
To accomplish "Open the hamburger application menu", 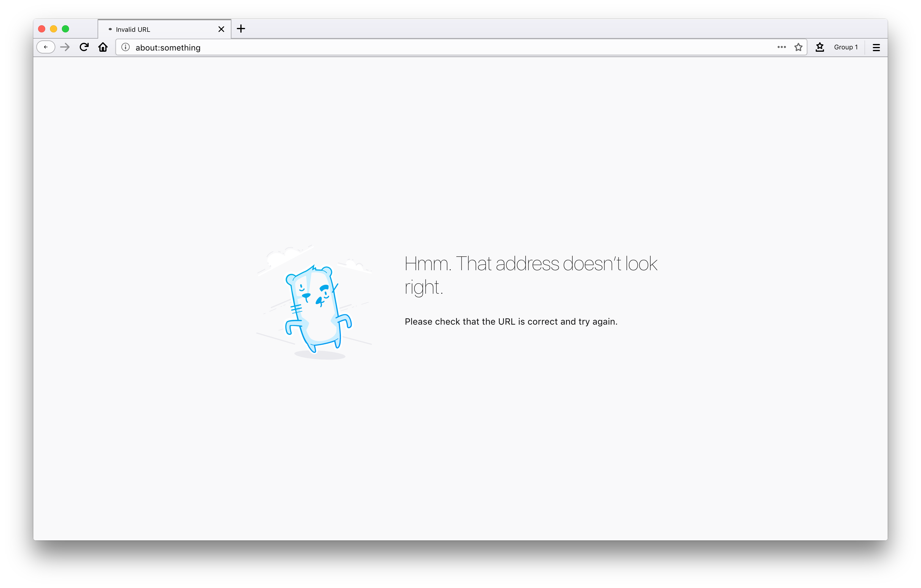I will point(876,47).
